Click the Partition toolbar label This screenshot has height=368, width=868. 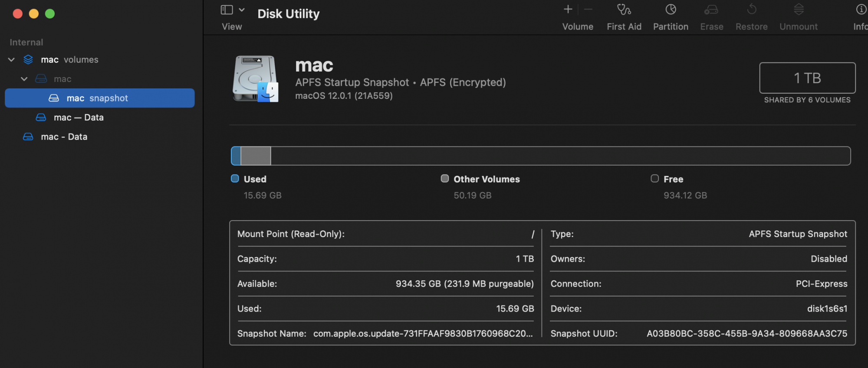coord(671,27)
